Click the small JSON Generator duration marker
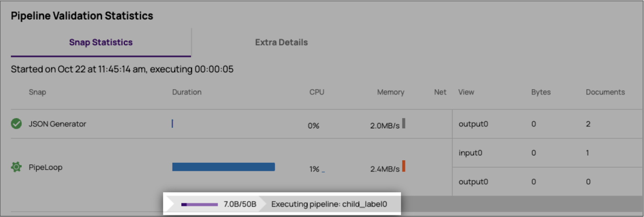This screenshot has width=644, height=217. pyautogui.click(x=172, y=123)
